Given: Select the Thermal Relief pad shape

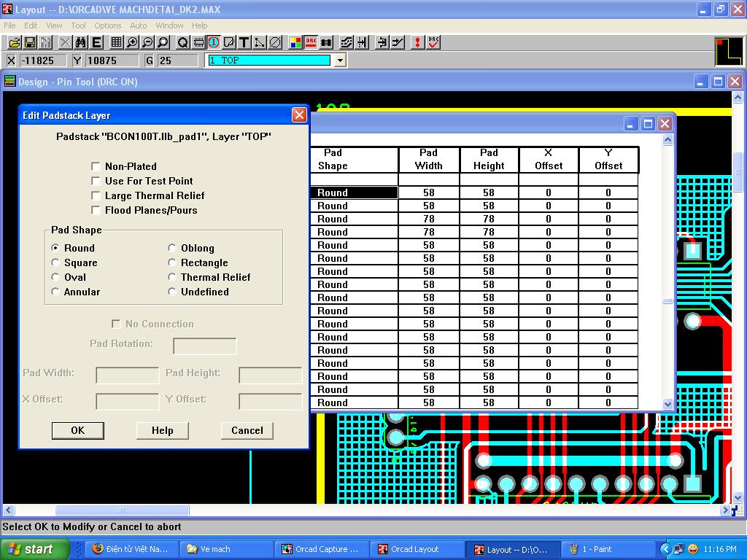Looking at the screenshot, I should coord(172,277).
